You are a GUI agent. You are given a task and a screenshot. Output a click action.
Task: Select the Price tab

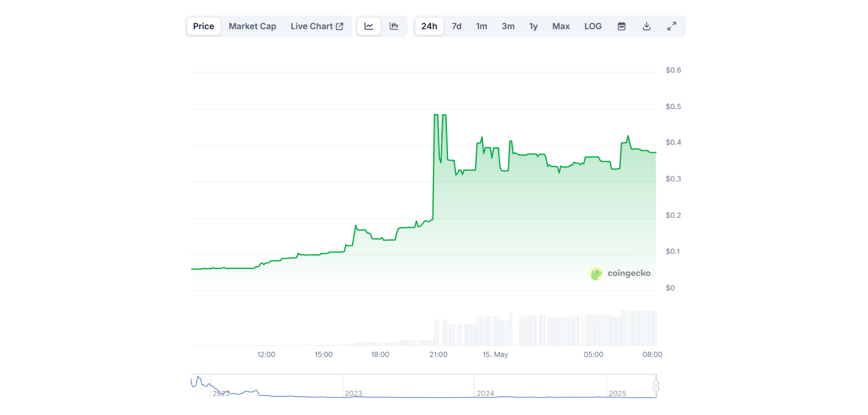point(204,26)
